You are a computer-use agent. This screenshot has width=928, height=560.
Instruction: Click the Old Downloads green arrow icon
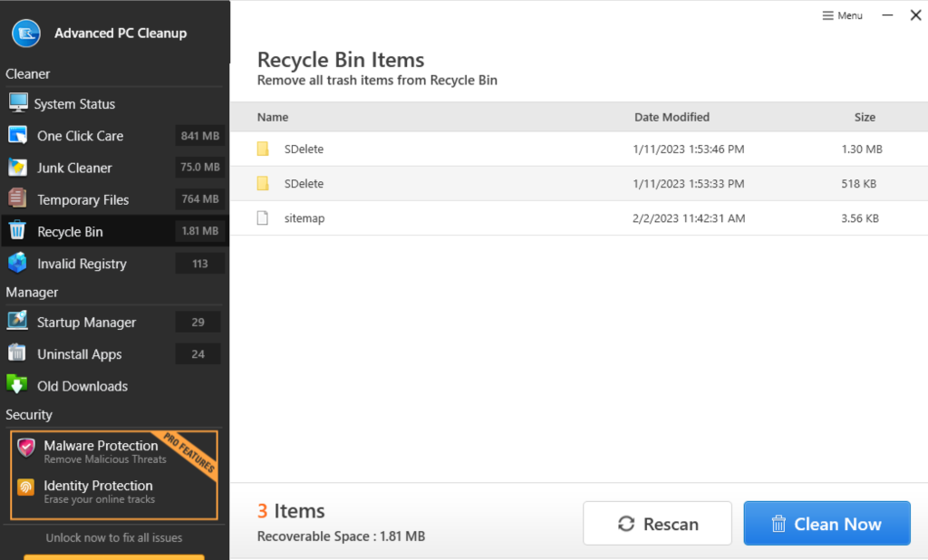(x=16, y=384)
